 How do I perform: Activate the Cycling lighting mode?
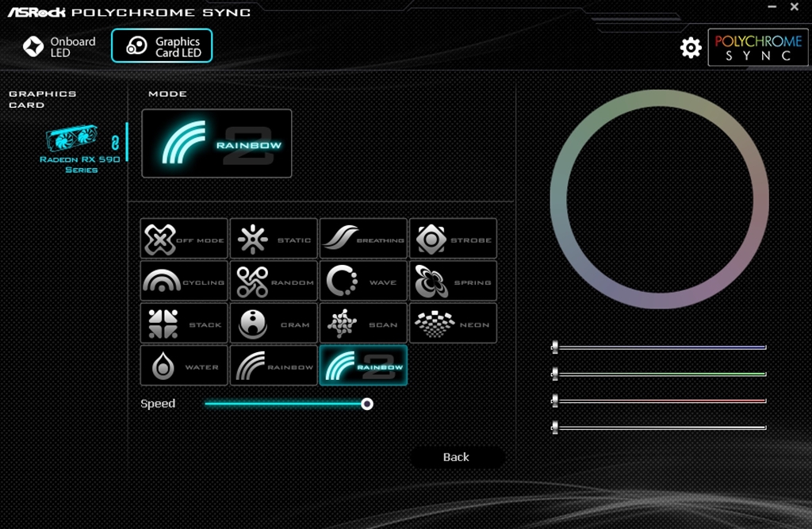pos(184,282)
